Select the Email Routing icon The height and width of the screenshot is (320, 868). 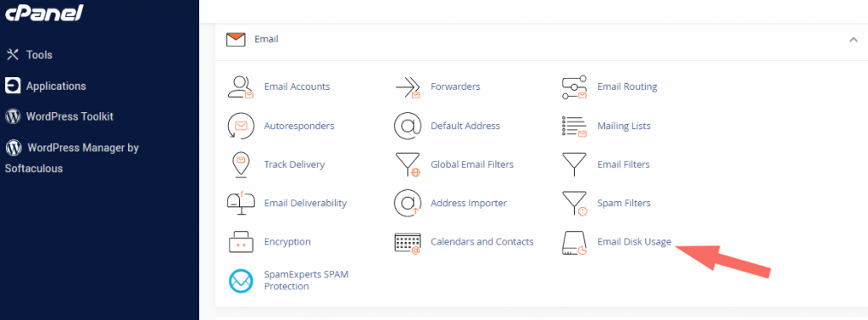pyautogui.click(x=574, y=87)
